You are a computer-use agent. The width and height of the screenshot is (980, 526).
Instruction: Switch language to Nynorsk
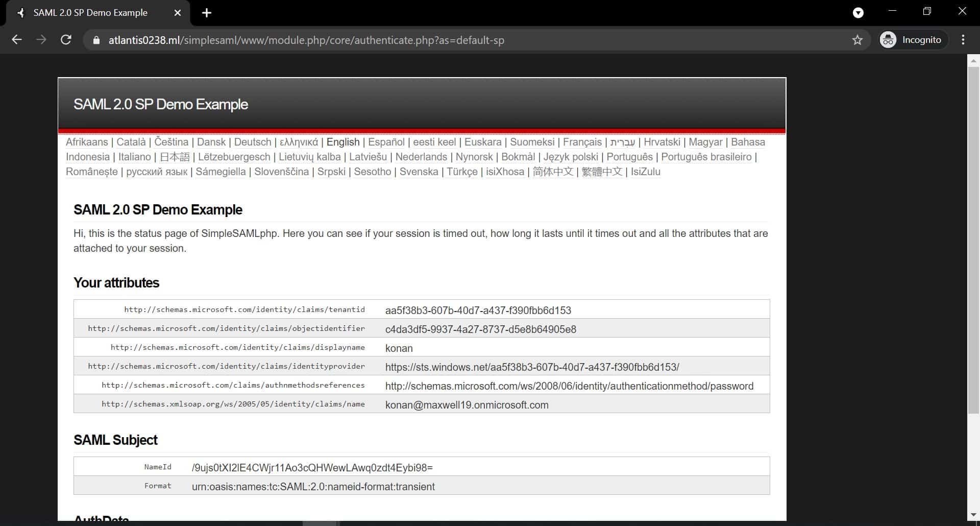tap(474, 157)
